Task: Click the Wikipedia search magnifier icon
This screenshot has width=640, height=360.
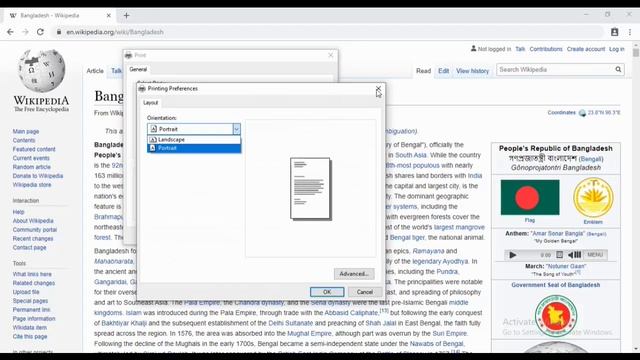Action: (x=618, y=70)
